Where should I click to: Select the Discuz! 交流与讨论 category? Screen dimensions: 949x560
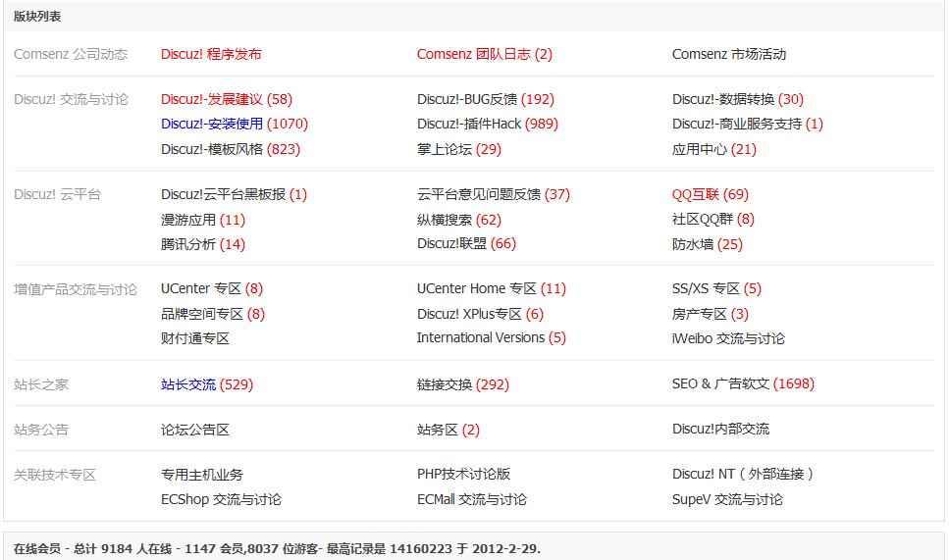point(72,99)
